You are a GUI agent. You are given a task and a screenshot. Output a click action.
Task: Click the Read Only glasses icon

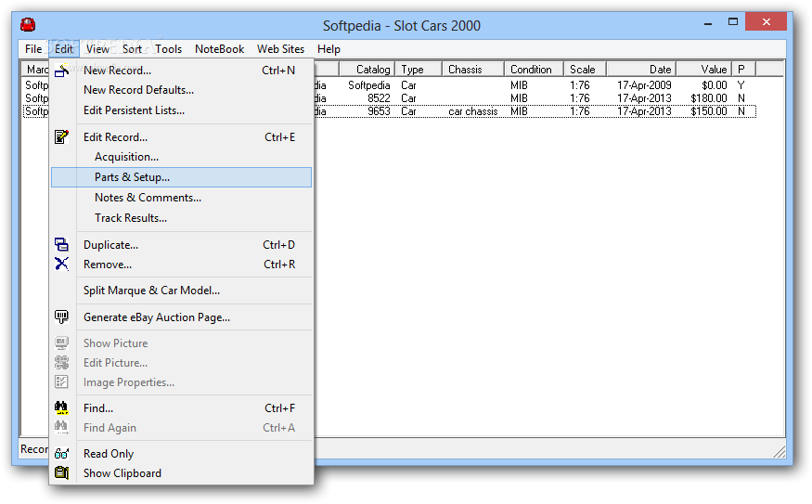tap(61, 454)
